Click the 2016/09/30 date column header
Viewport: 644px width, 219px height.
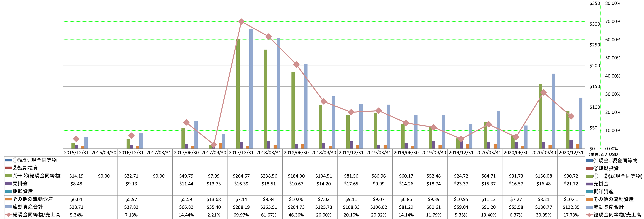104,153
